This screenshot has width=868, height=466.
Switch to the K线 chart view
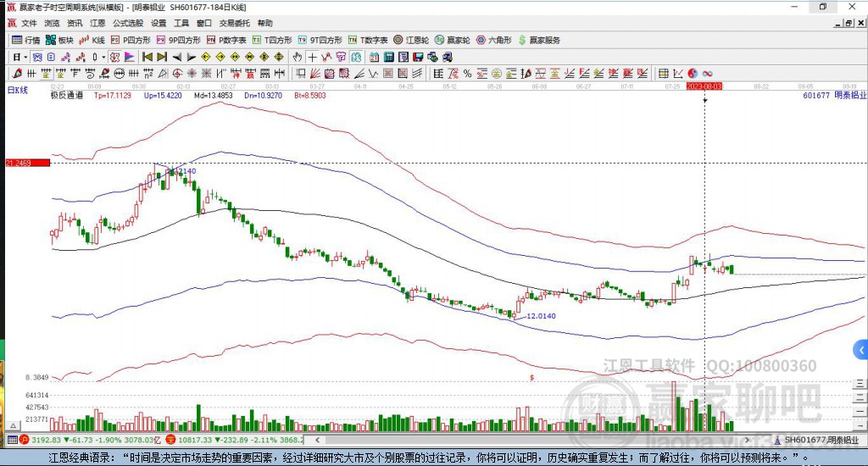(x=92, y=40)
